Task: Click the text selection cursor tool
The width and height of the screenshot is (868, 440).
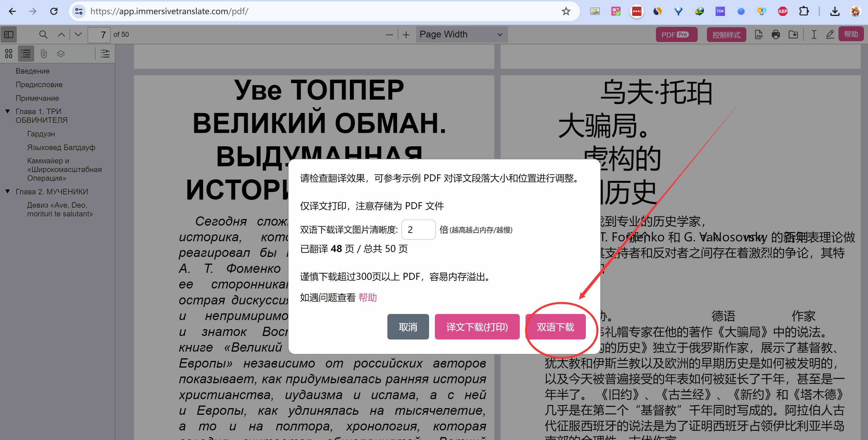Action: [x=814, y=34]
